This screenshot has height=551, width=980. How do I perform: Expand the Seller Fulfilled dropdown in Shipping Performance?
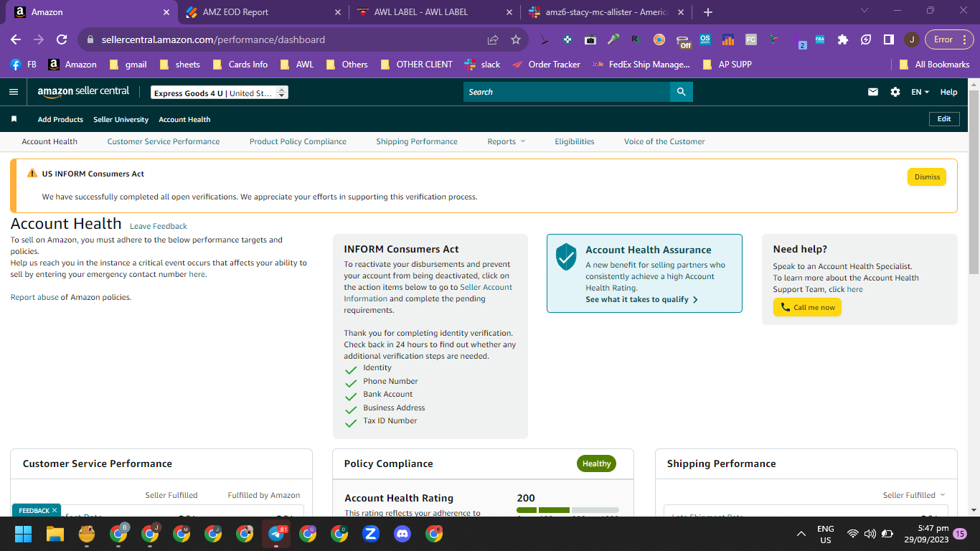(x=914, y=495)
